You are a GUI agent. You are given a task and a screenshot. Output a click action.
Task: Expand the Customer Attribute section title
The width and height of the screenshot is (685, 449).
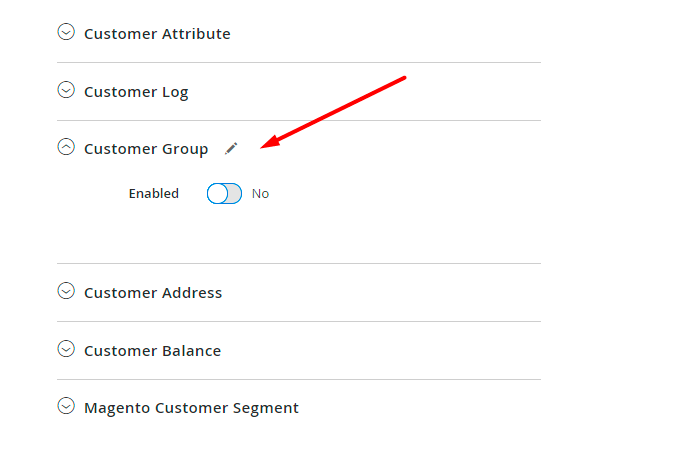pos(157,34)
